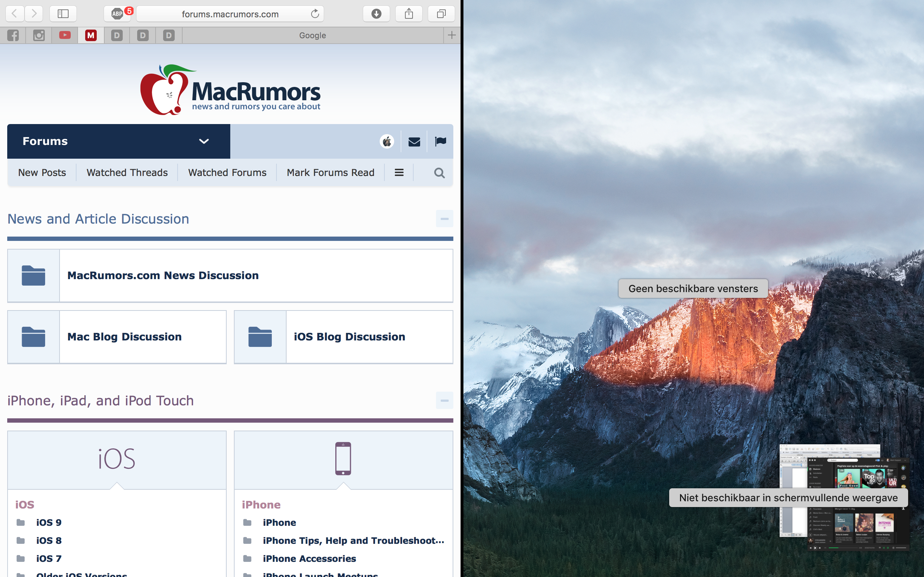Click the downloads arrow icon
924x577 pixels.
pyautogui.click(x=376, y=14)
